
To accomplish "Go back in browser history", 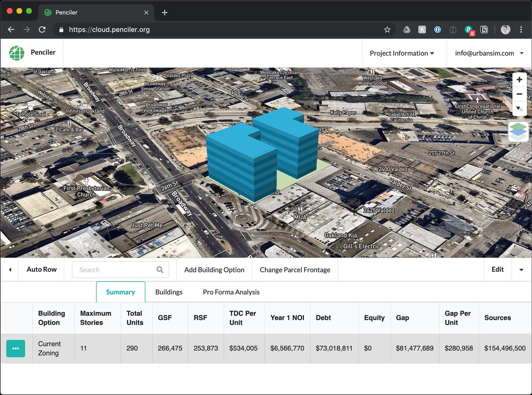I will (11, 30).
